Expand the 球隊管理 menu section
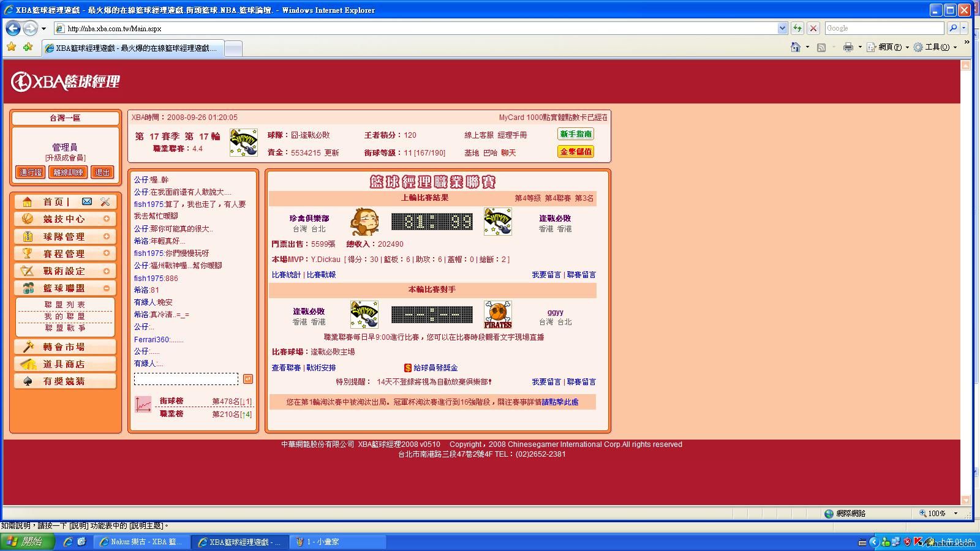The height and width of the screenshot is (551, 980). 107,236
